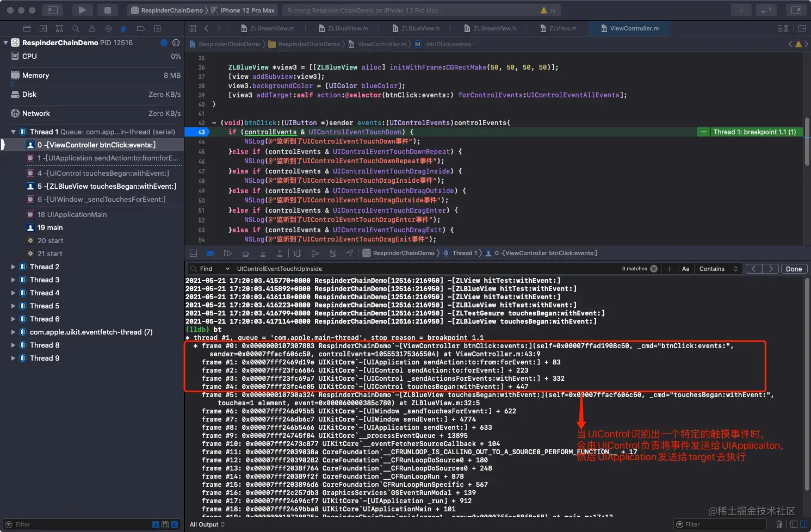The width and height of the screenshot is (811, 532).
Task: Collapse Thread 1 disclosure triangle
Action: [x=13, y=132]
